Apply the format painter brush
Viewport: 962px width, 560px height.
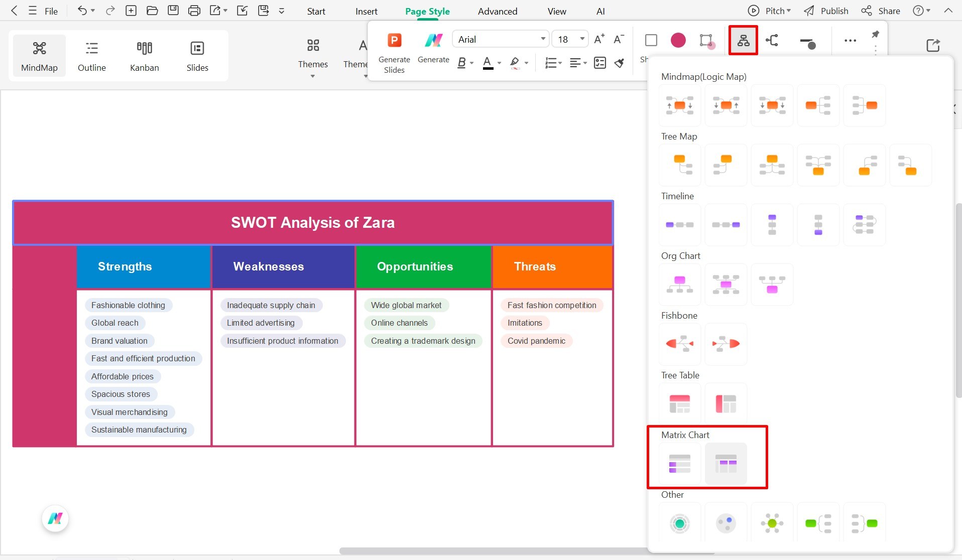click(x=620, y=63)
